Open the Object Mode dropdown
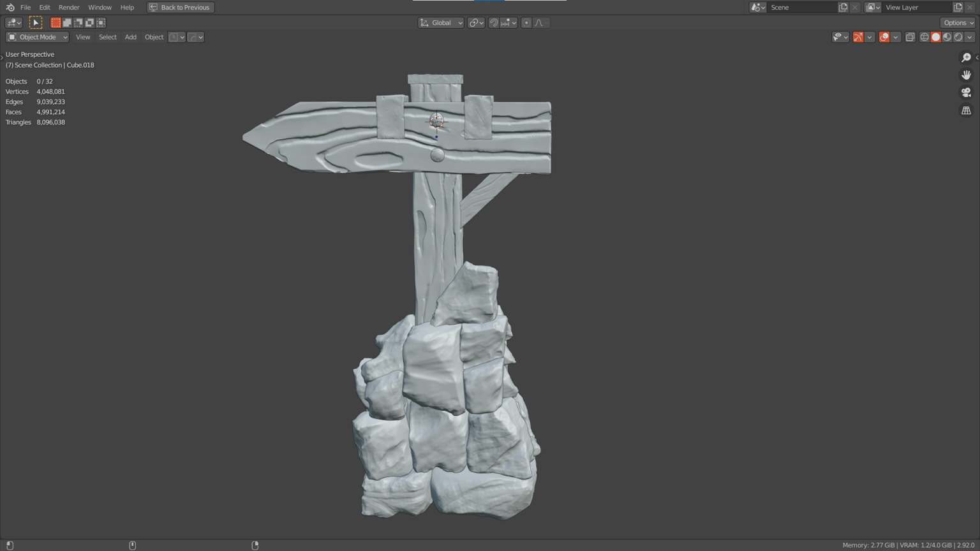The width and height of the screenshot is (980, 551). tap(37, 37)
